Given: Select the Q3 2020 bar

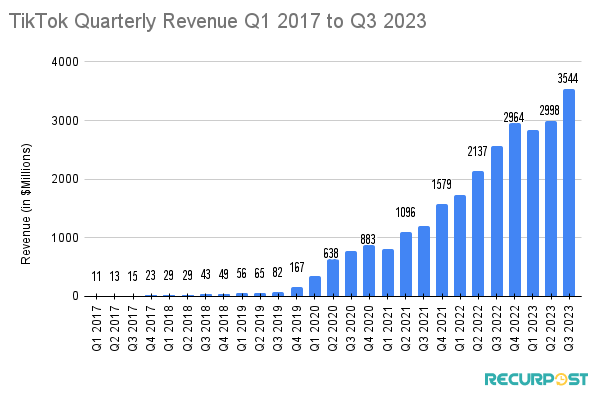Looking at the screenshot, I should tap(351, 274).
